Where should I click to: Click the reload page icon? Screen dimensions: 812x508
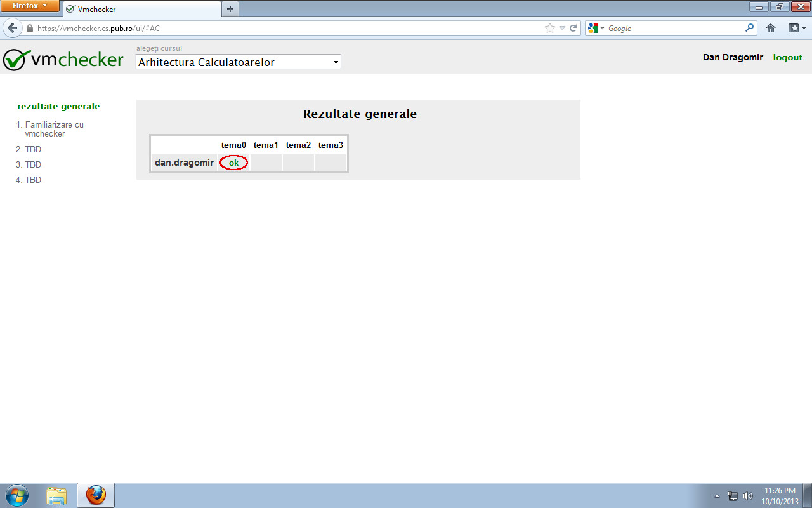click(x=573, y=28)
